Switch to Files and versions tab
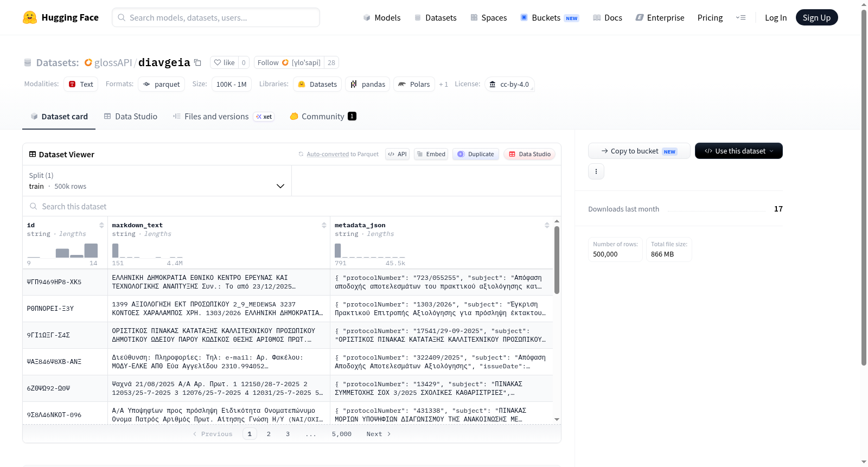The height and width of the screenshot is (467, 868). tap(224, 116)
